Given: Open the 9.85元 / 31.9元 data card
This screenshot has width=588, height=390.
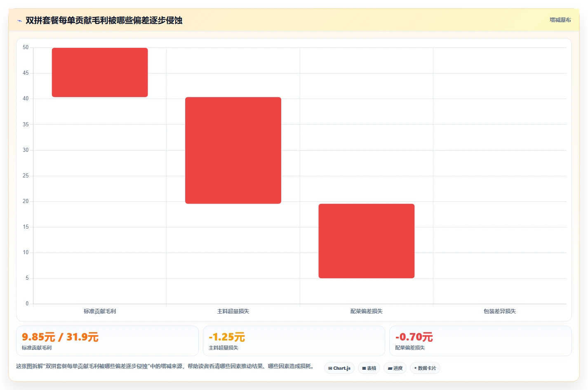Looking at the screenshot, I should pyautogui.click(x=107, y=341).
